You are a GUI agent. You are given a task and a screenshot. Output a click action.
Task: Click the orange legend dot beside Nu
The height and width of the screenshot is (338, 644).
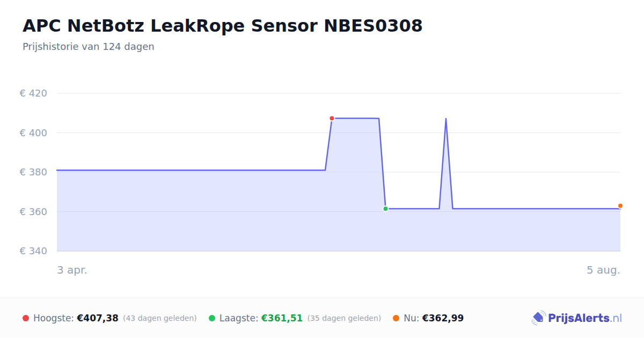coord(396,318)
